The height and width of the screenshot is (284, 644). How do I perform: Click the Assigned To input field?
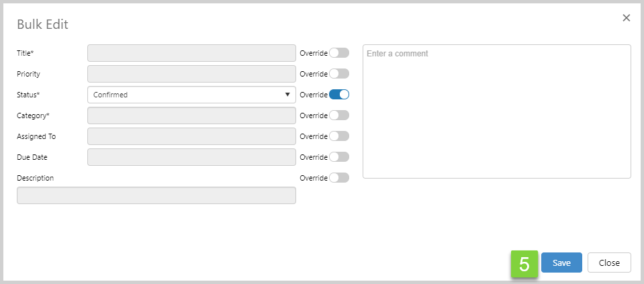click(x=191, y=136)
